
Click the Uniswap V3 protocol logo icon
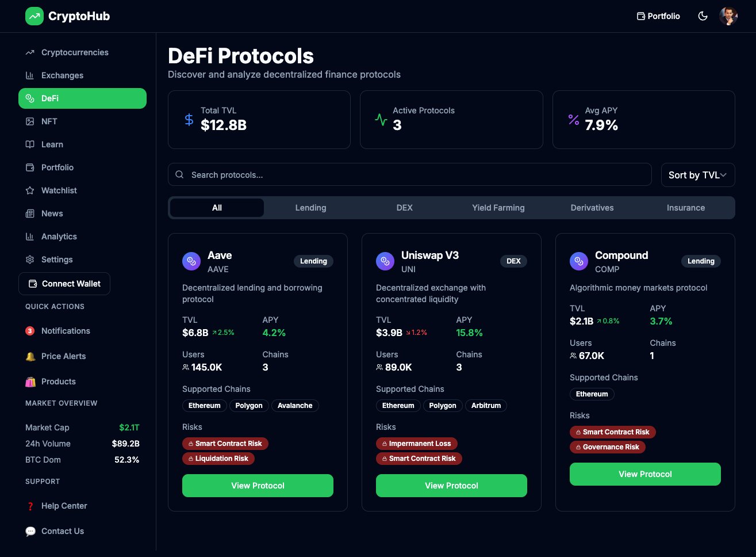(x=385, y=261)
